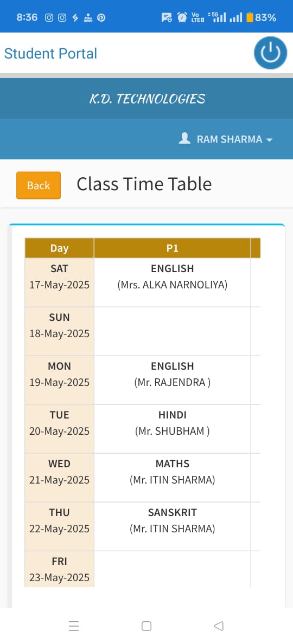
Task: Expand the RAM SHARMA dropdown caret
Action: click(269, 140)
